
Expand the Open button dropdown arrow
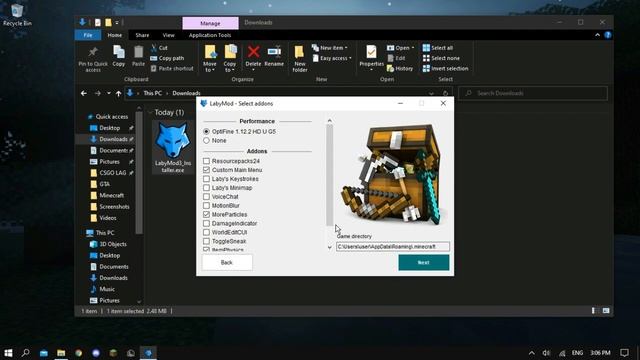pos(413,48)
